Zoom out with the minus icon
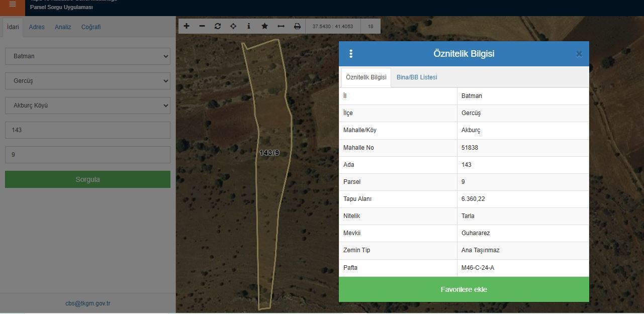The width and height of the screenshot is (644, 314). [202, 26]
